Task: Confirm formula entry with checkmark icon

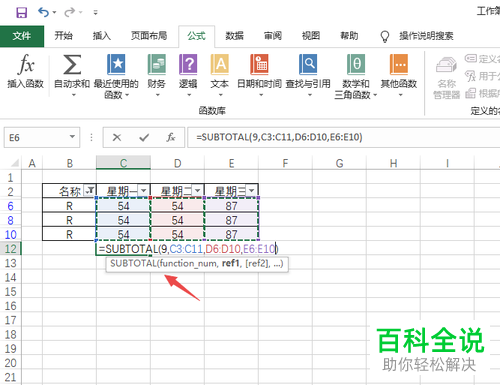Action: (144, 137)
